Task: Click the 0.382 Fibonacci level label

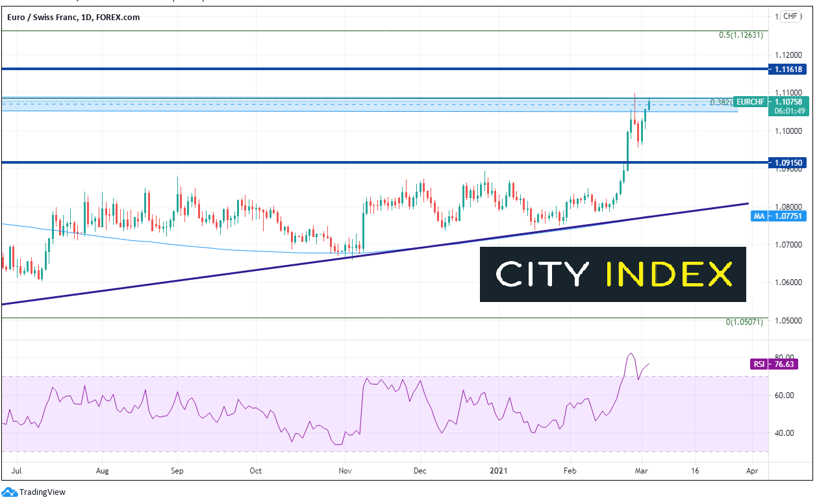Action: pos(721,103)
